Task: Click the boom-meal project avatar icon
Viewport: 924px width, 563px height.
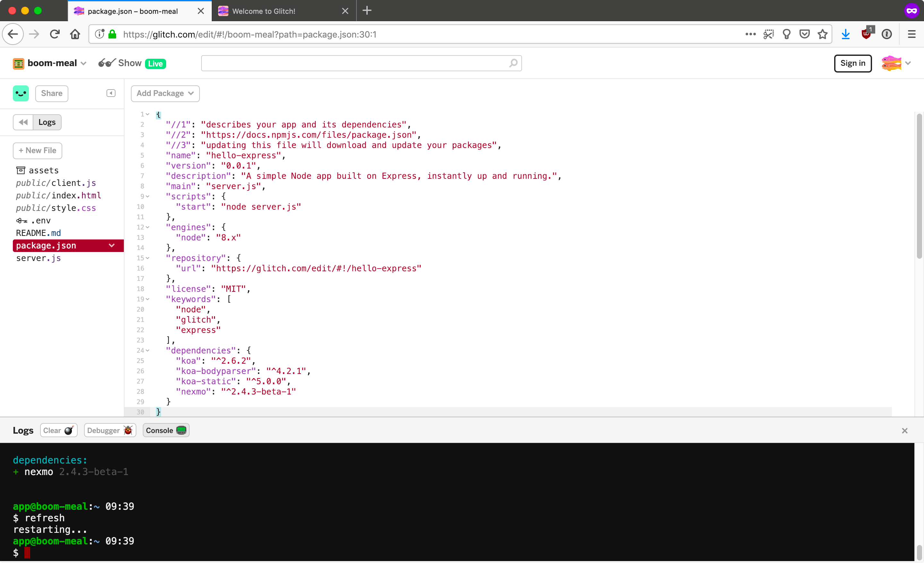Action: coord(18,63)
